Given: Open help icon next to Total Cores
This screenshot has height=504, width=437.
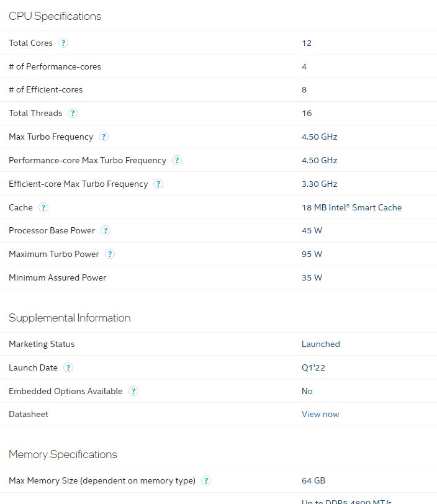Looking at the screenshot, I should point(63,43).
